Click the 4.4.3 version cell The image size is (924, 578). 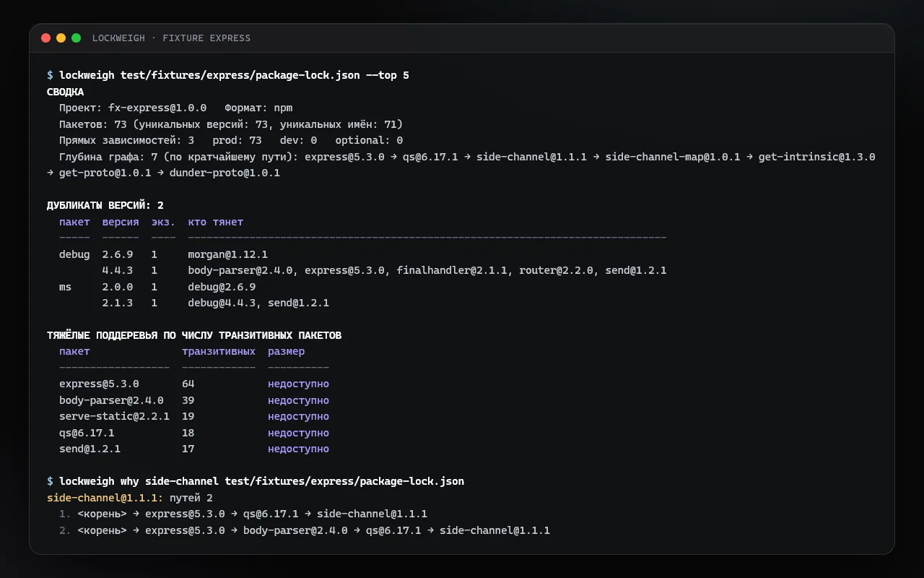coord(118,270)
